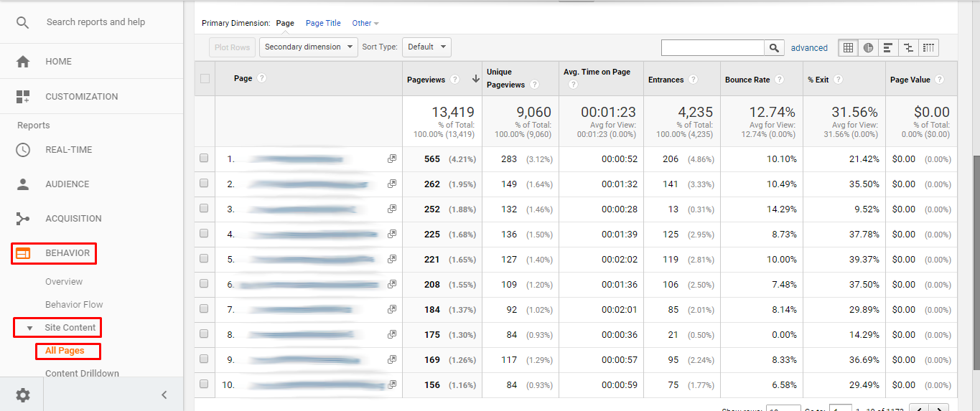The width and height of the screenshot is (980, 411).
Task: Click the search magnifier icon in sidebar
Action: point(23,22)
